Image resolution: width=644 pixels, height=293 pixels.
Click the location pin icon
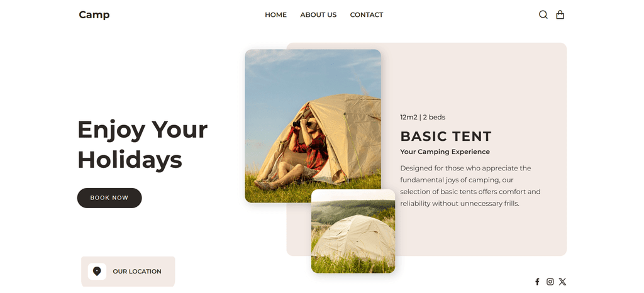[x=97, y=271]
